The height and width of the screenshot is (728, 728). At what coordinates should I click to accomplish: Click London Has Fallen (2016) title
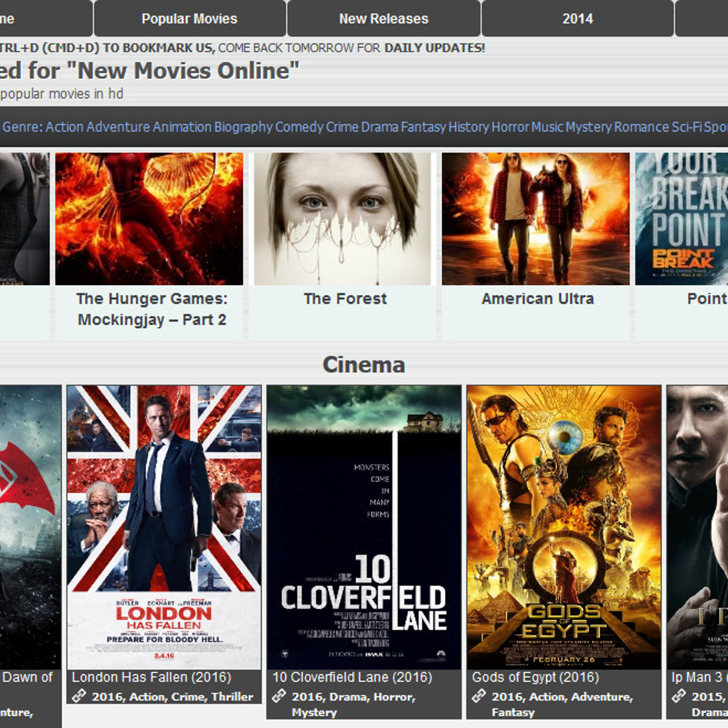pyautogui.click(x=152, y=677)
